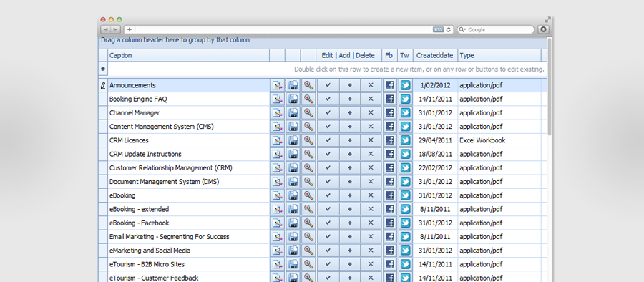Open the edit-document icon for Announcements
The image size is (644, 282).
point(278,85)
